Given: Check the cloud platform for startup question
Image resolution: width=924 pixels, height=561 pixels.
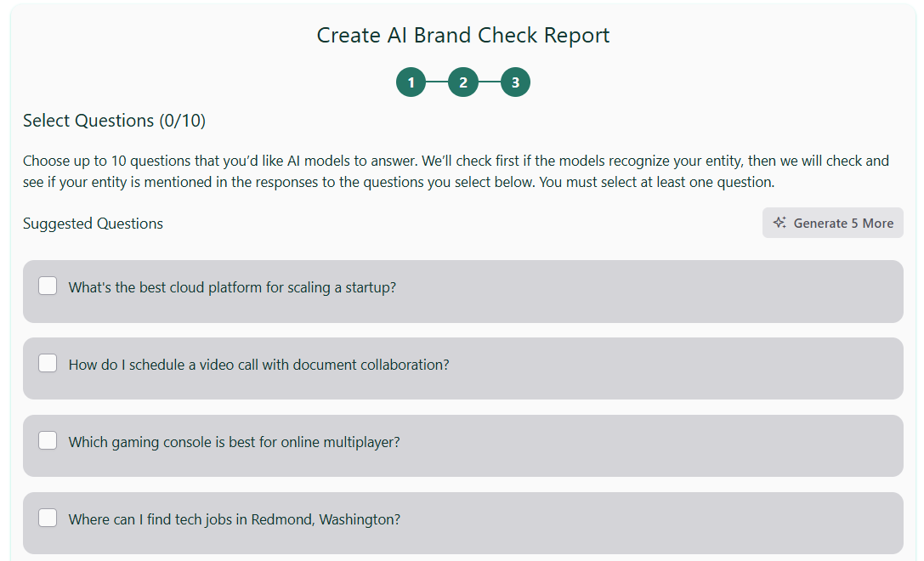Looking at the screenshot, I should (48, 286).
